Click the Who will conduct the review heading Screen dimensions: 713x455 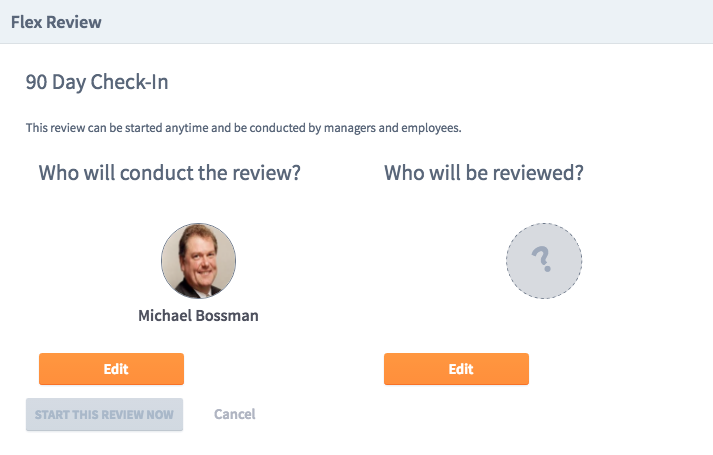[x=170, y=173]
